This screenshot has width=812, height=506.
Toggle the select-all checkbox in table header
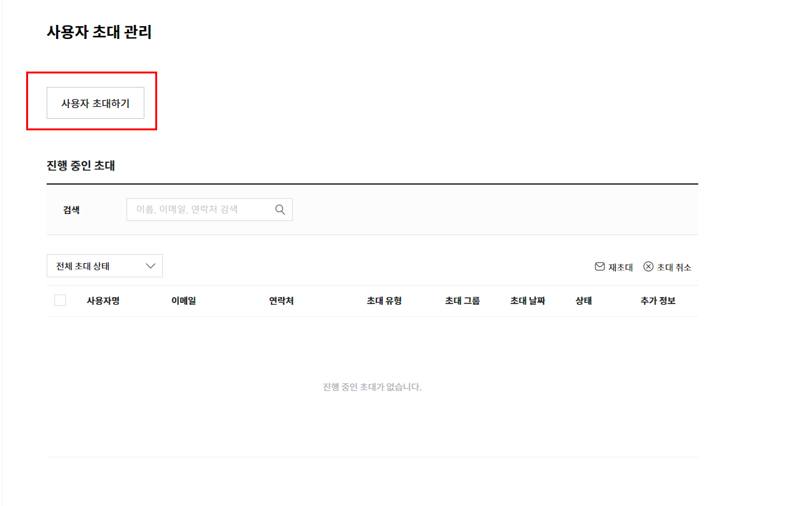(60, 300)
